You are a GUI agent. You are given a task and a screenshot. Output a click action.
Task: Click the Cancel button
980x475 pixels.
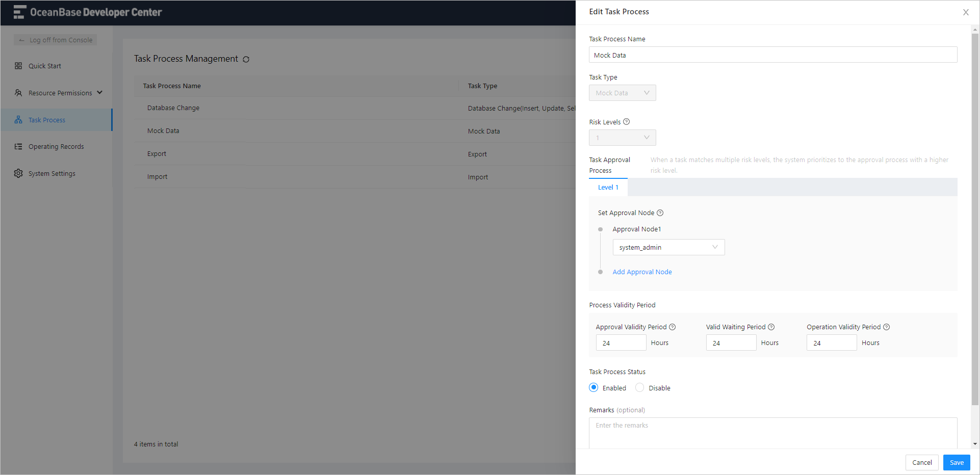[922, 462]
